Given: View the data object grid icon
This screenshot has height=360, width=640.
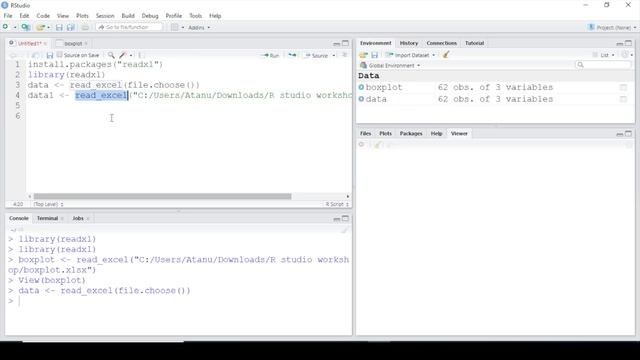Looking at the screenshot, I should point(623,99).
